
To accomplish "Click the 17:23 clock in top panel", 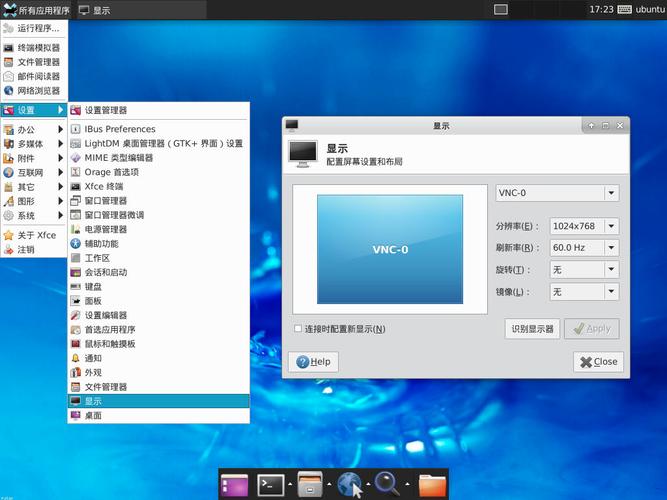I will (x=601, y=9).
